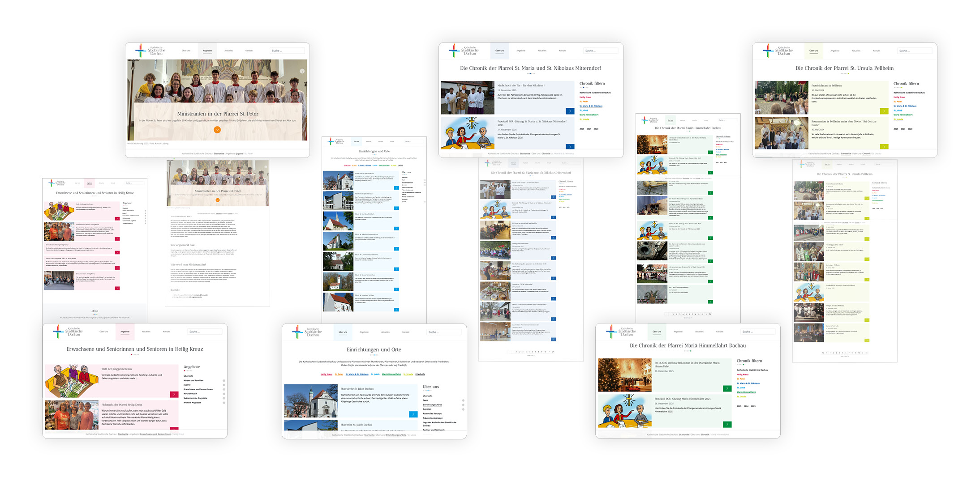Filter the Mitterndorf chronicle by 'Heilig Kreuz'
Screen dimensions: 980x481
(x=585, y=97)
